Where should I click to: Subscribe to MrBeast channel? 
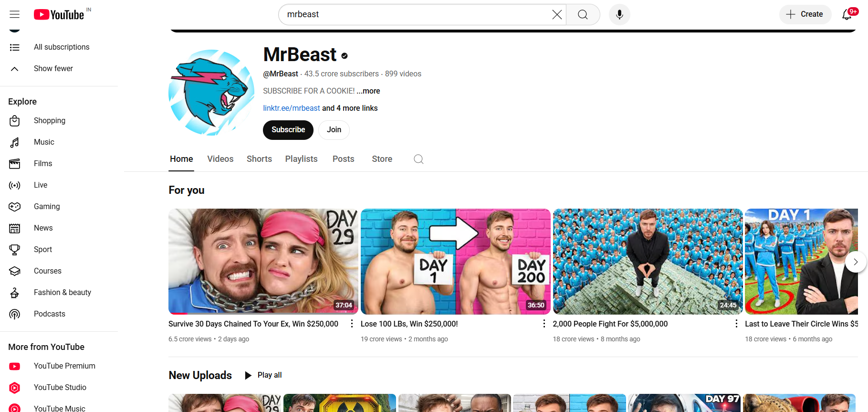click(x=288, y=130)
